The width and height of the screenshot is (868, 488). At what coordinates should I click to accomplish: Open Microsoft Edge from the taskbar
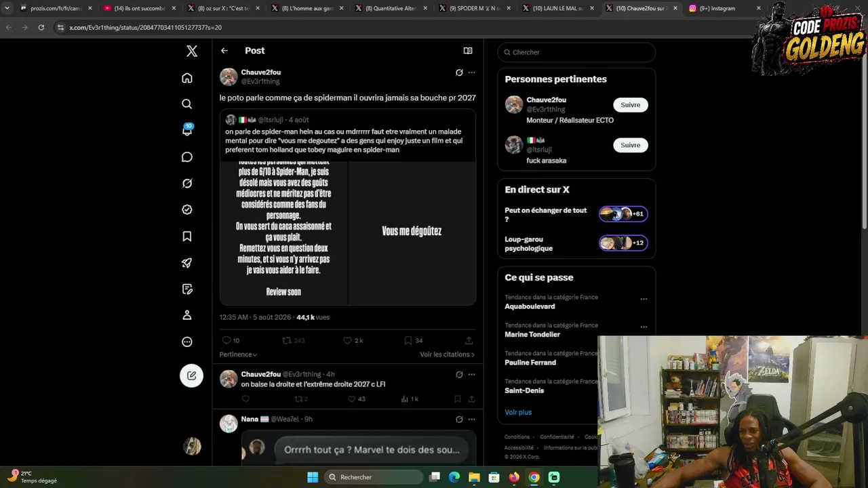[454, 477]
